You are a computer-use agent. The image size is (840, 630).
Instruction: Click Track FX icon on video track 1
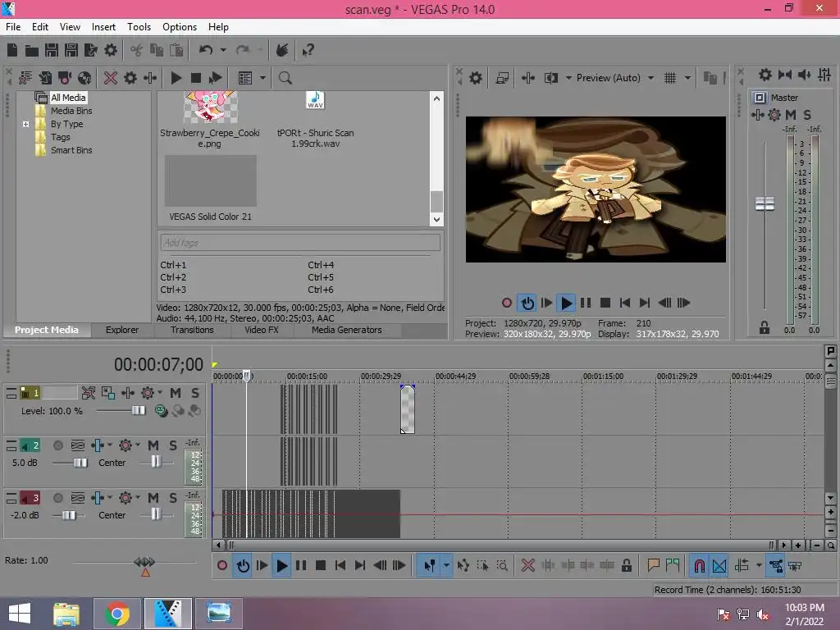(148, 393)
